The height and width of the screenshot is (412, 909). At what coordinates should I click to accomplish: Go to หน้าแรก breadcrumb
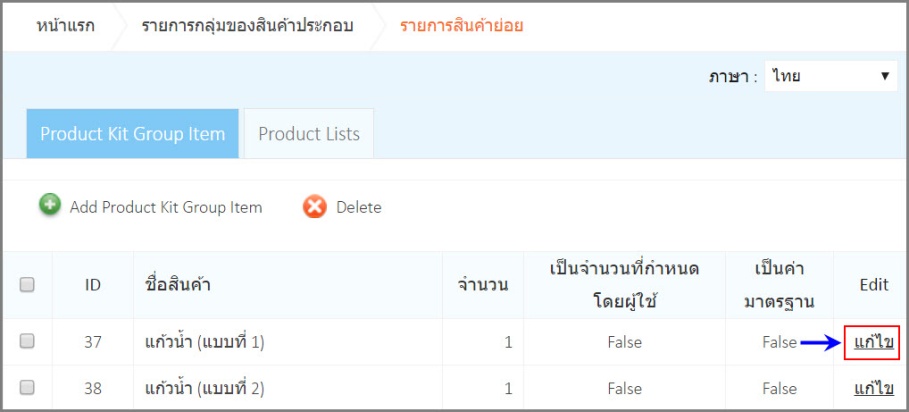65,26
